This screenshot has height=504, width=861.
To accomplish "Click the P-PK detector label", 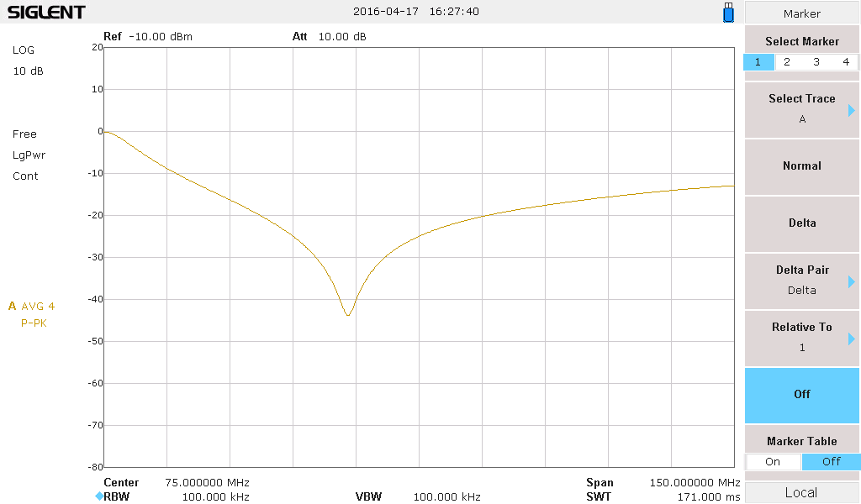I will click(34, 323).
